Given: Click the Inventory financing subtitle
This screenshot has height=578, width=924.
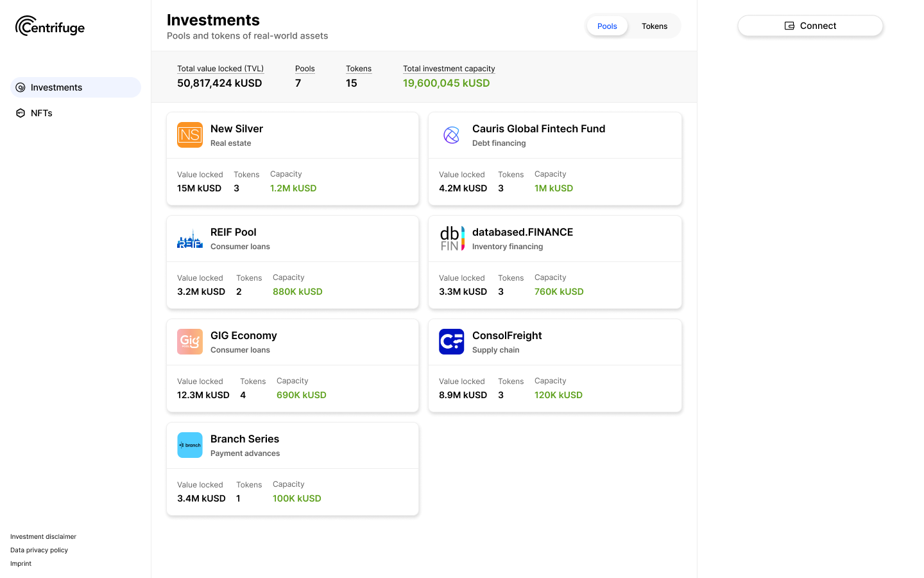Looking at the screenshot, I should [508, 247].
